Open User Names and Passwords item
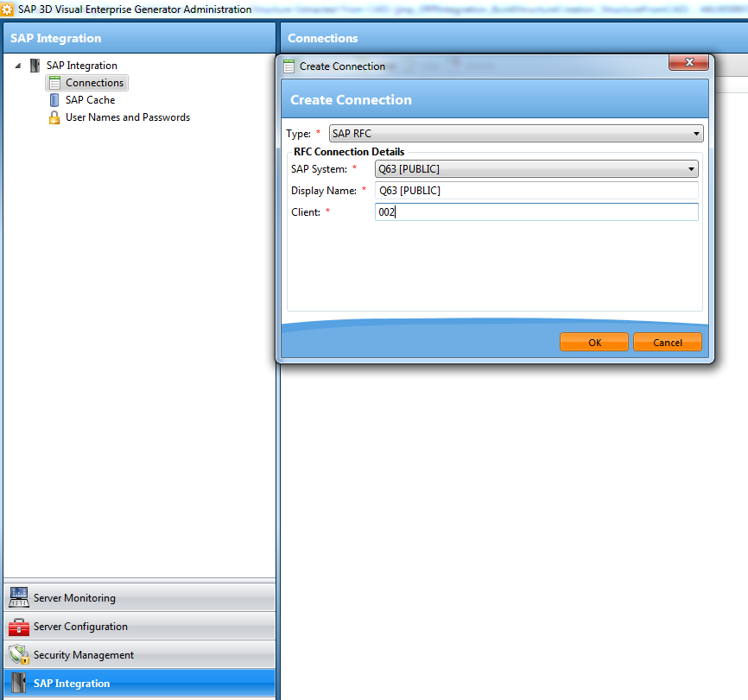The height and width of the screenshot is (700, 748). (128, 117)
